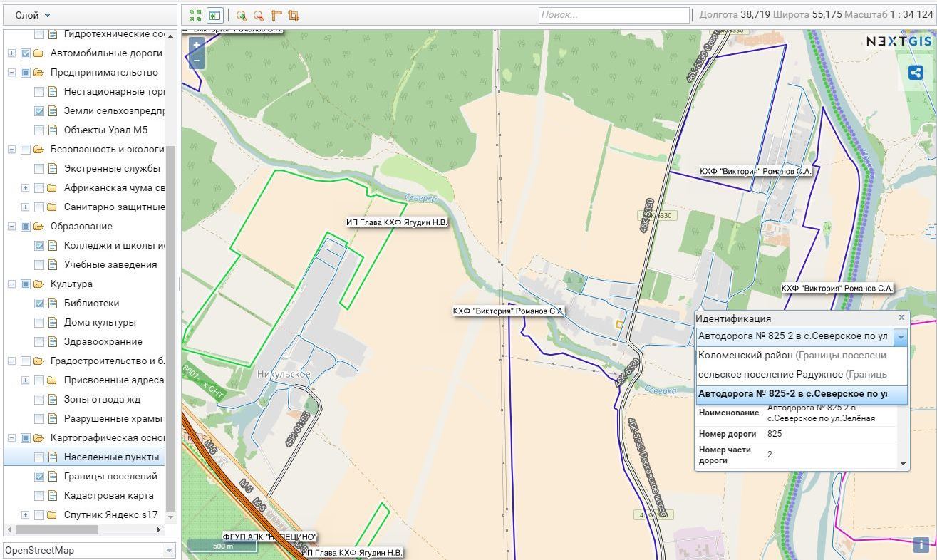The height and width of the screenshot is (560, 937).
Task: Expand the Африканская чума tree node
Action: tap(24, 187)
